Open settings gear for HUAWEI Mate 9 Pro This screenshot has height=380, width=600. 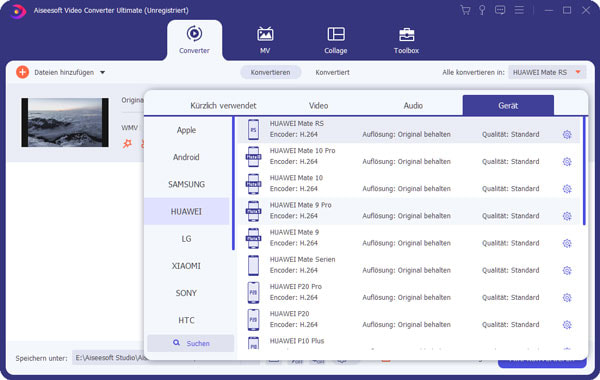pos(567,216)
